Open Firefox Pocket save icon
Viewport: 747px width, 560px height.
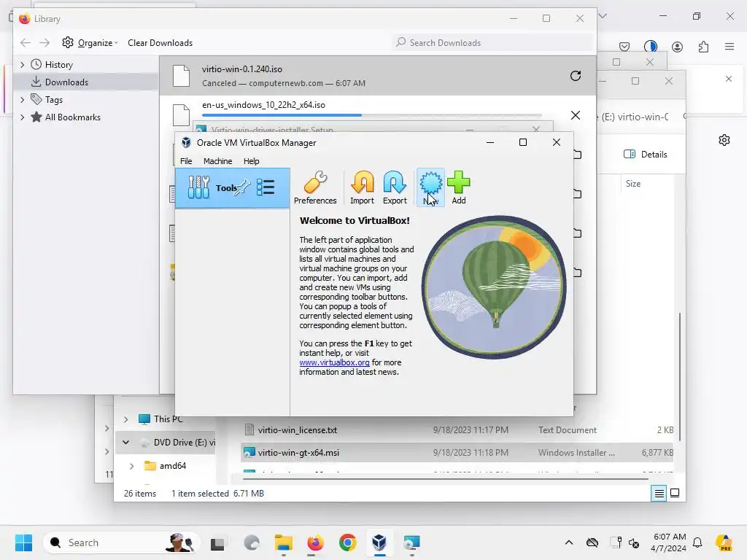pos(624,47)
